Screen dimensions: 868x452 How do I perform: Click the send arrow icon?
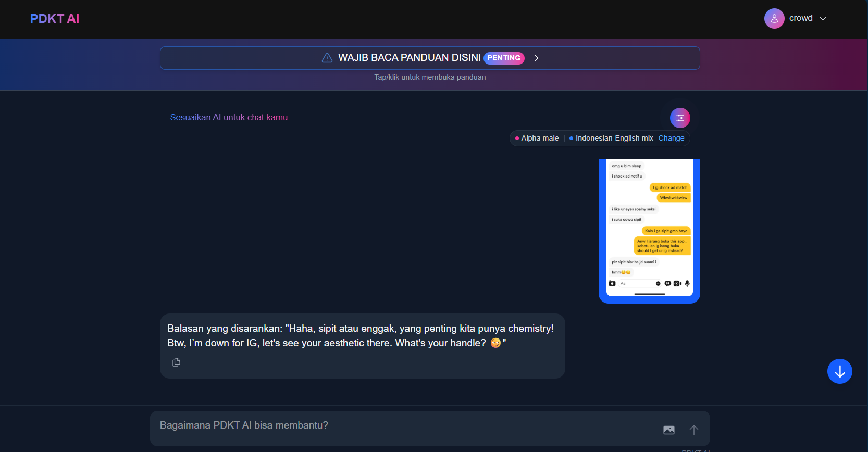click(x=694, y=430)
